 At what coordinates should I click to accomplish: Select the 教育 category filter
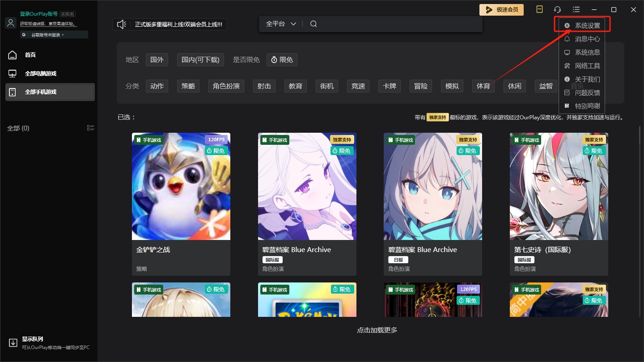pos(296,86)
